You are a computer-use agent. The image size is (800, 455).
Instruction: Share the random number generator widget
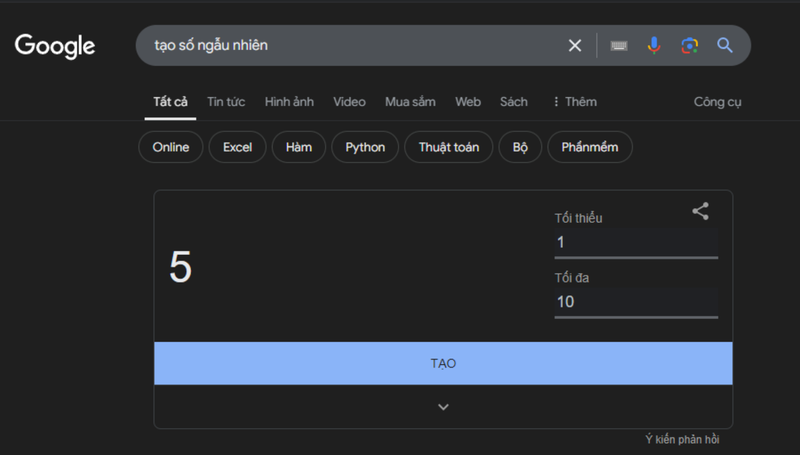click(701, 211)
